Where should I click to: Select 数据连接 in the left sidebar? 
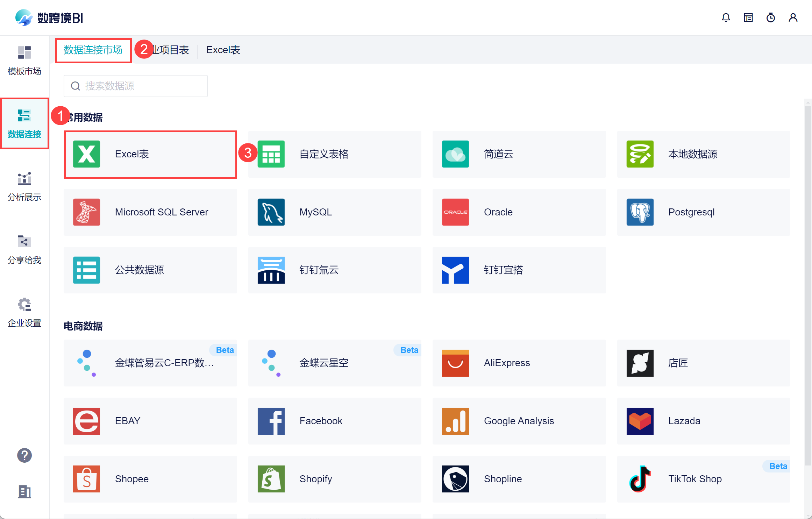[x=24, y=124]
